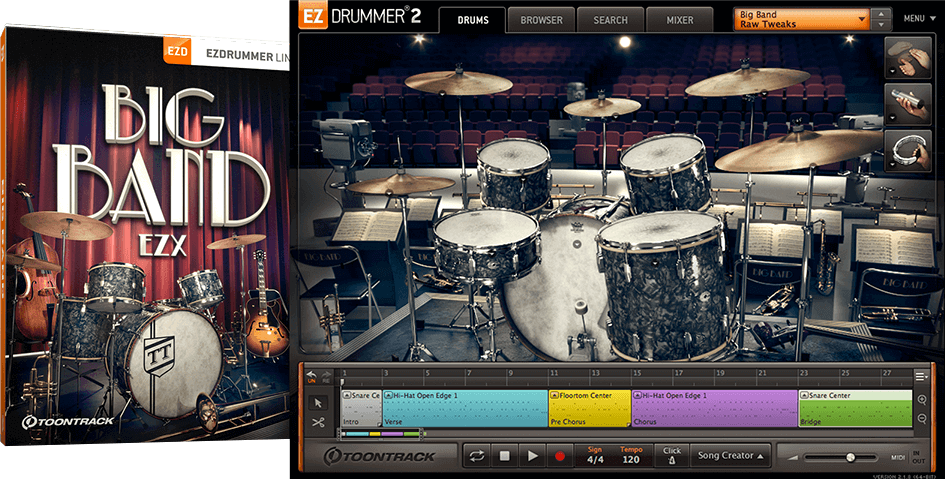Toggle loop playback in the transport

click(x=477, y=456)
